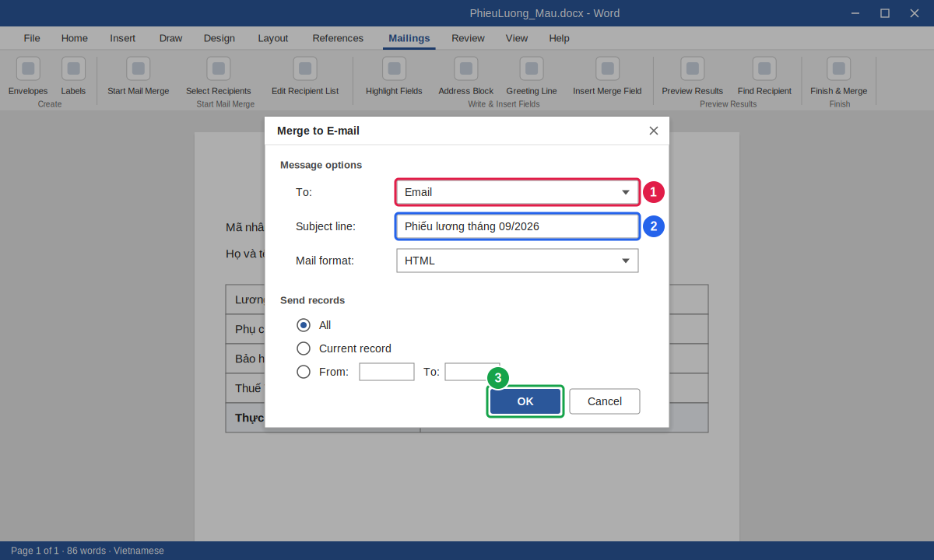Maximize the Word window
Screen dimensions: 934x560
pos(885,13)
